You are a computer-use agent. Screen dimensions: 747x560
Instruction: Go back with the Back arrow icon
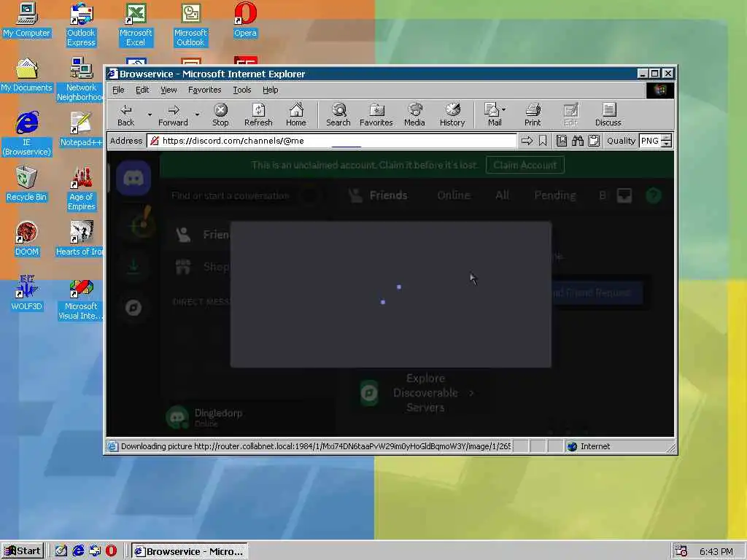coord(125,110)
